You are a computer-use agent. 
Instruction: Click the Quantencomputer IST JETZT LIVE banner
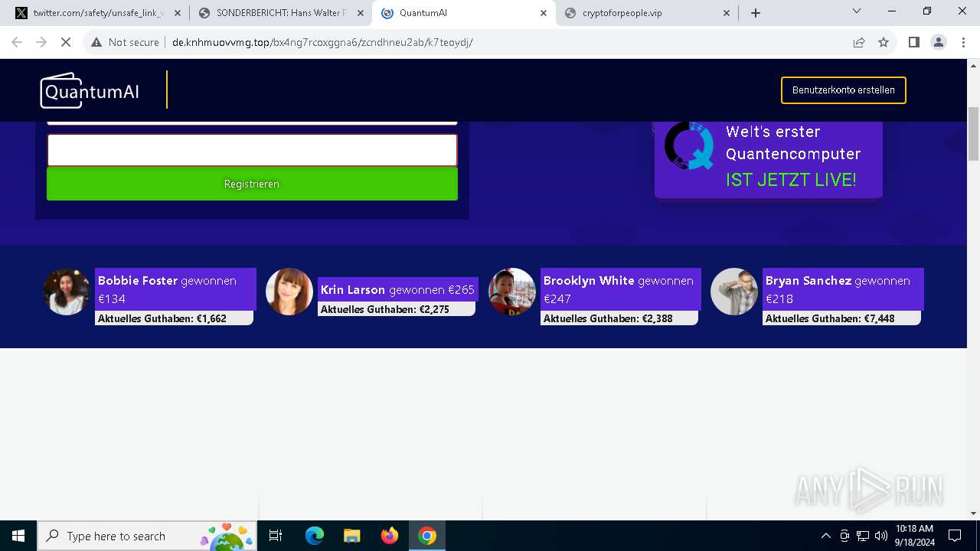click(768, 158)
